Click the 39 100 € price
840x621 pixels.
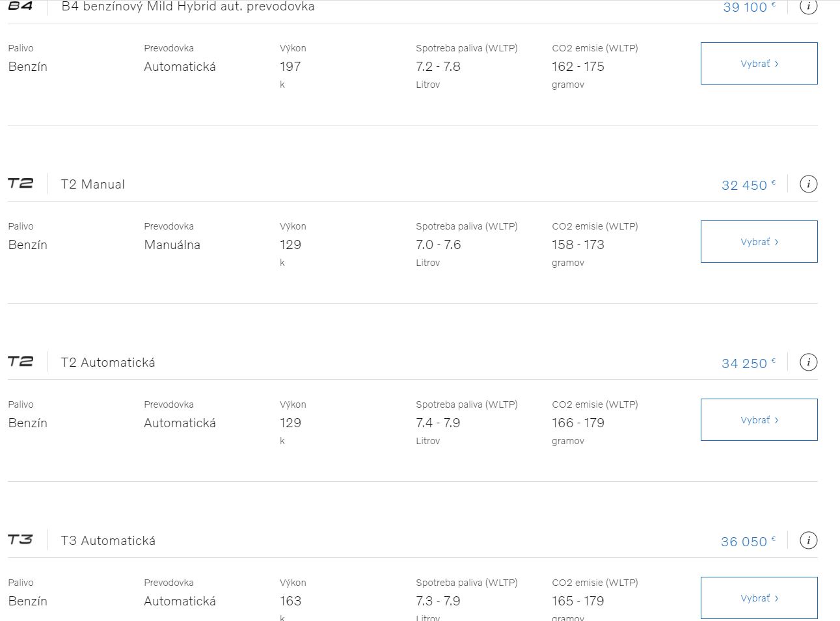tap(749, 7)
